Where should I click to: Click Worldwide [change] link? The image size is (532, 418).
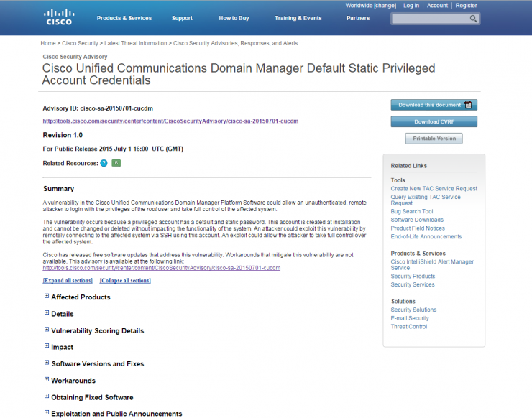click(x=370, y=6)
